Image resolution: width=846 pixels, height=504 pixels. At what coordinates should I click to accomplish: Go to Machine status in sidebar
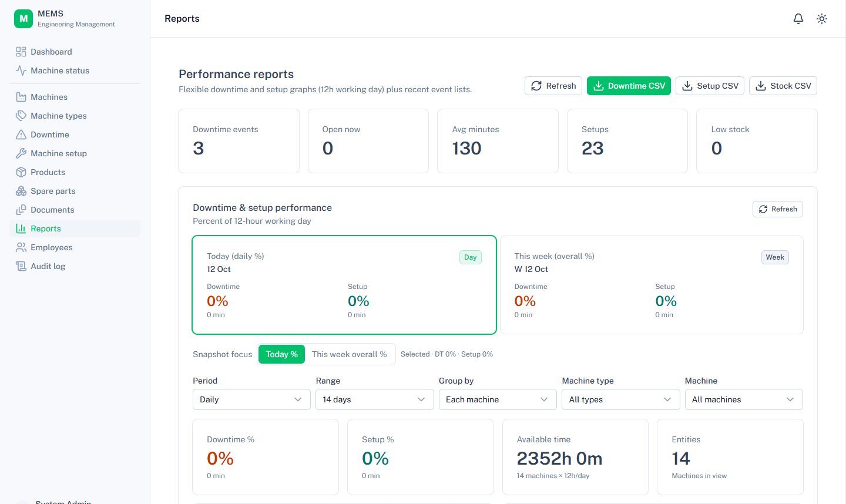point(75,70)
